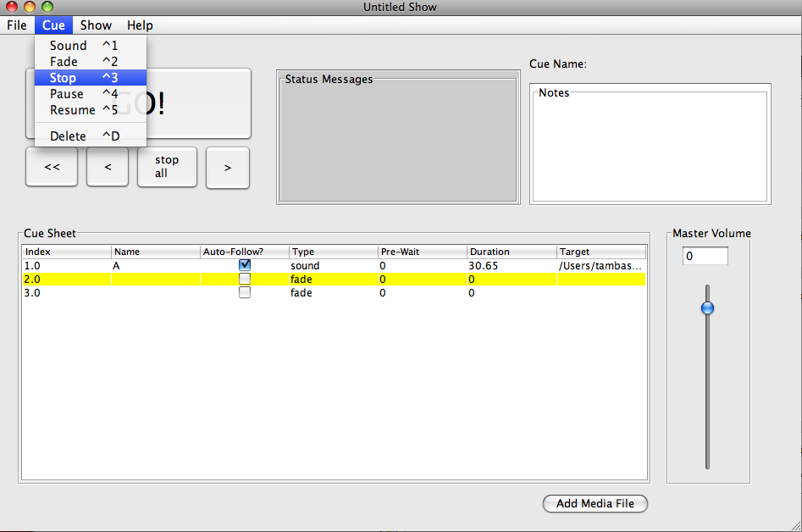The height and width of the screenshot is (532, 802).
Task: Click the Add Media File button
Action: click(x=595, y=503)
